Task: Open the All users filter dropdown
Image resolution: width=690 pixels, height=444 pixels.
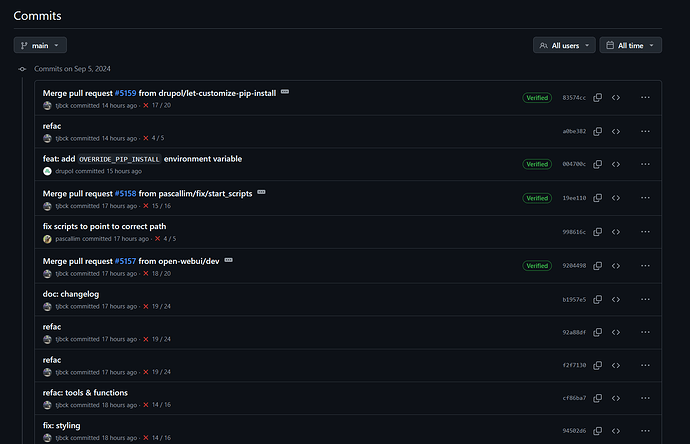Action: pyautogui.click(x=564, y=45)
